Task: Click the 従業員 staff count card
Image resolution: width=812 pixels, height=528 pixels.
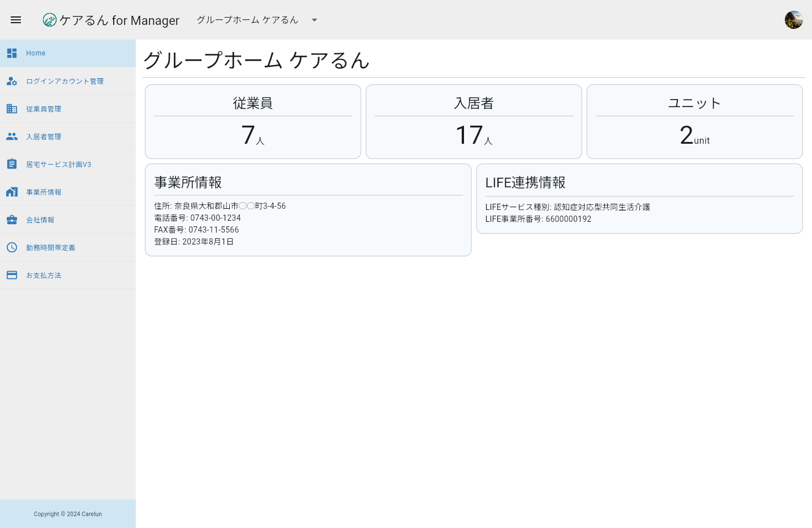Action: point(252,121)
